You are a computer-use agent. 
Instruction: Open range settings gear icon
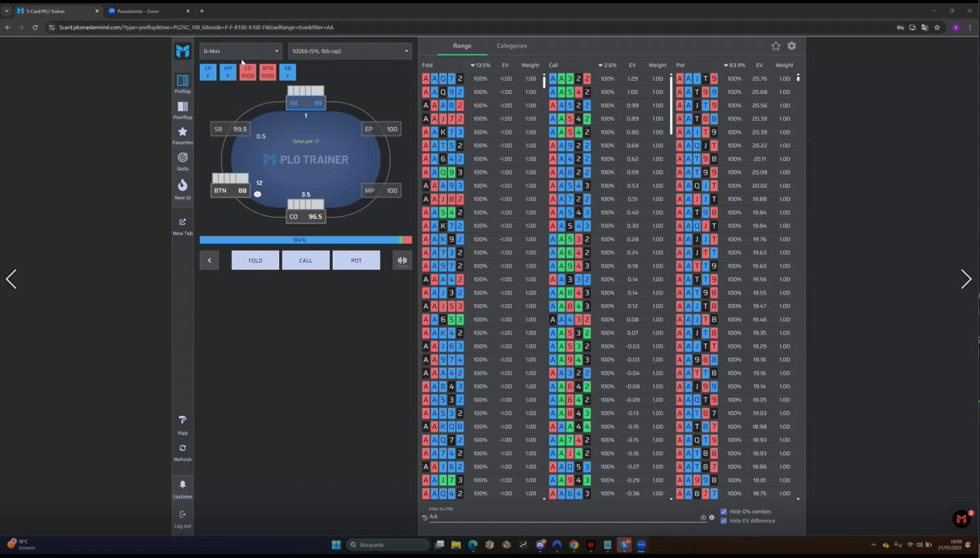(792, 46)
